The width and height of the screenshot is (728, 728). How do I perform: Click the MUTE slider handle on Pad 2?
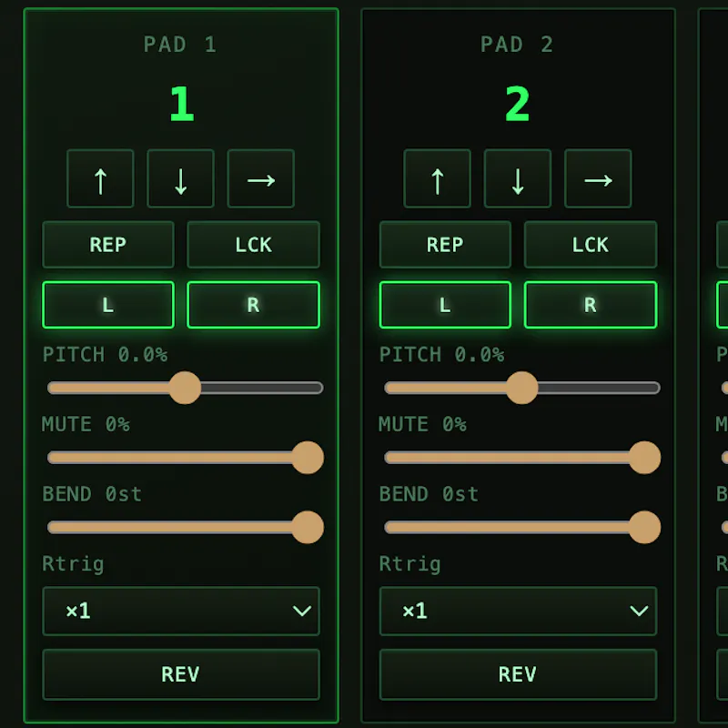(x=645, y=458)
